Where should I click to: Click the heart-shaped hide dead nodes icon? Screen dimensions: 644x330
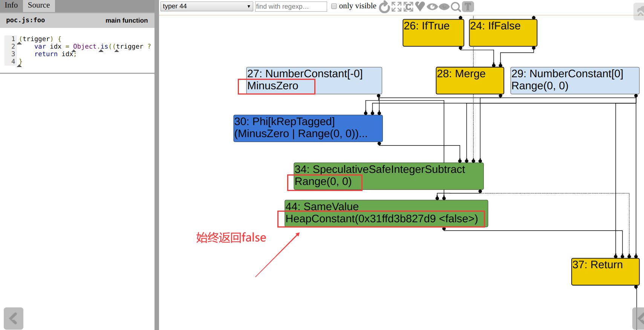coord(420,6)
